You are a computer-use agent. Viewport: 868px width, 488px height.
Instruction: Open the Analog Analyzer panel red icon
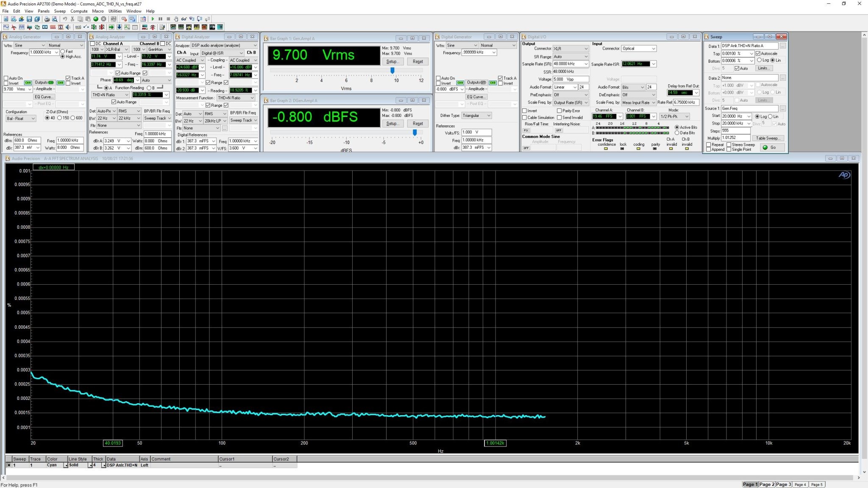(x=14, y=27)
